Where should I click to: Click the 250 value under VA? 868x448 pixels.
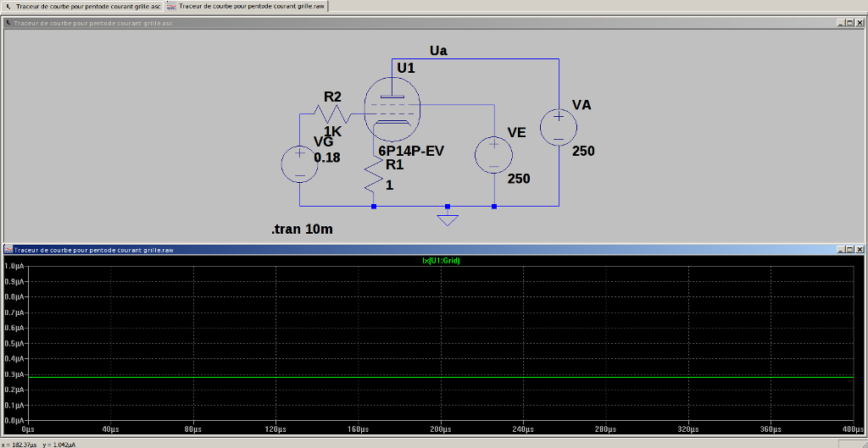(583, 152)
